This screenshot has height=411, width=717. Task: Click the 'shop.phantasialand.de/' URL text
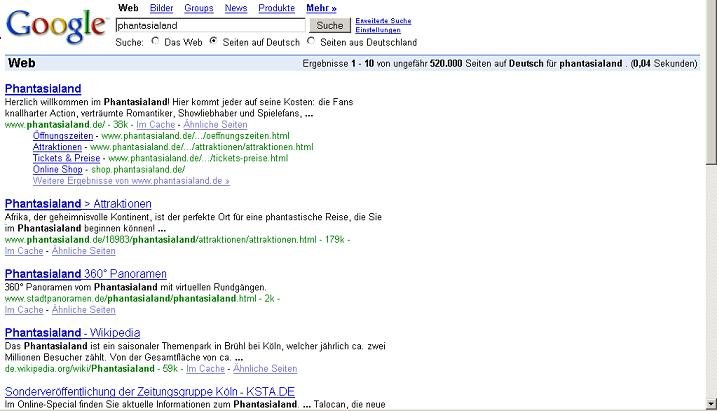(138, 169)
